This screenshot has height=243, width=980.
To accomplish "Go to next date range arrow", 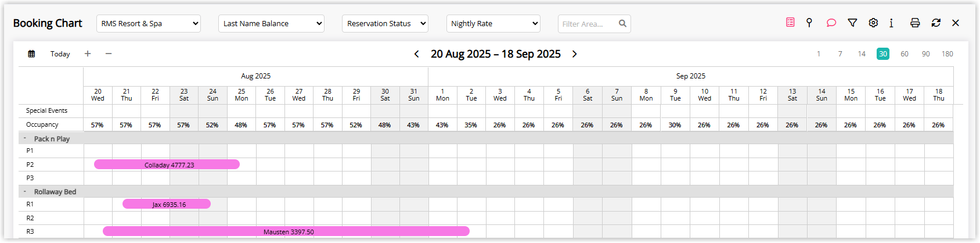I will pyautogui.click(x=574, y=54).
